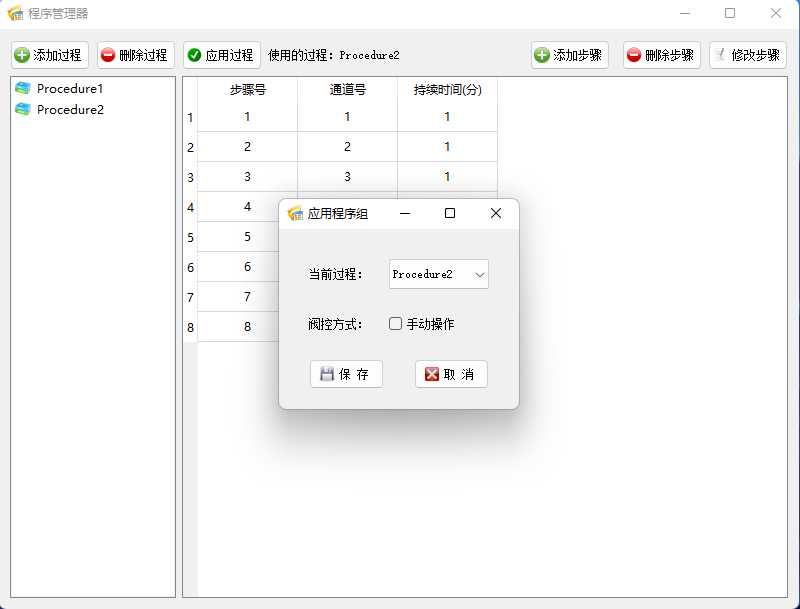Click 通道号 cell in row 2
The width and height of the screenshot is (800, 609).
(347, 147)
